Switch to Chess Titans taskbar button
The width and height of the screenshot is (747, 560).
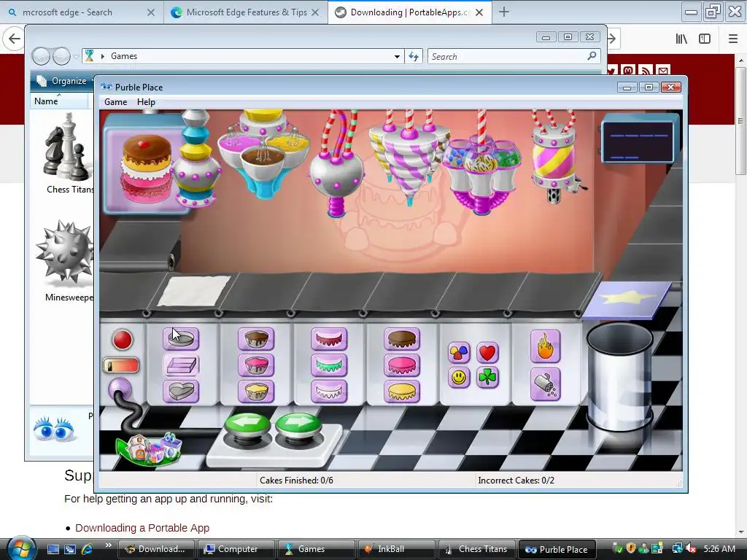click(476, 549)
